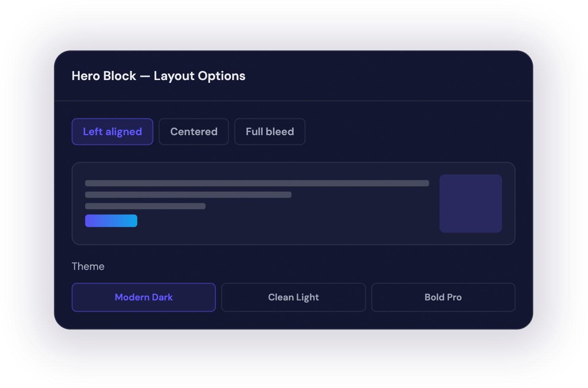
Task: Click the Theme section label
Action: 88,266
